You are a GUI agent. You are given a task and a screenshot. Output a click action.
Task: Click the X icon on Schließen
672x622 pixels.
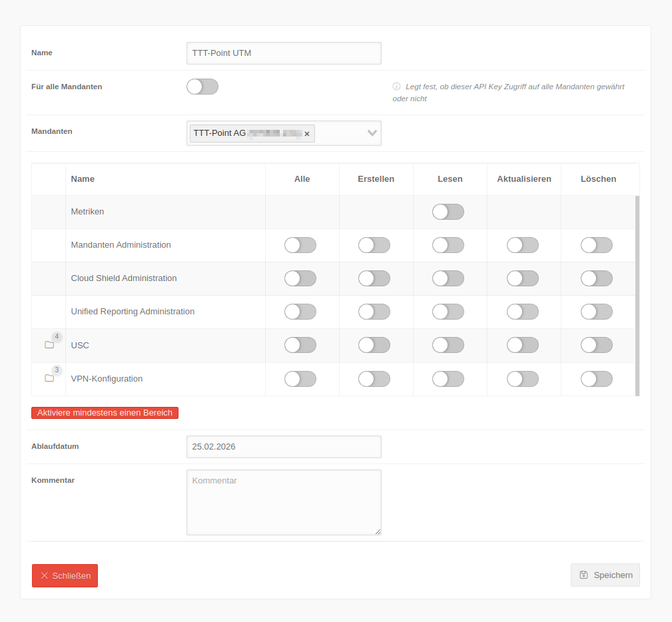pyautogui.click(x=44, y=575)
